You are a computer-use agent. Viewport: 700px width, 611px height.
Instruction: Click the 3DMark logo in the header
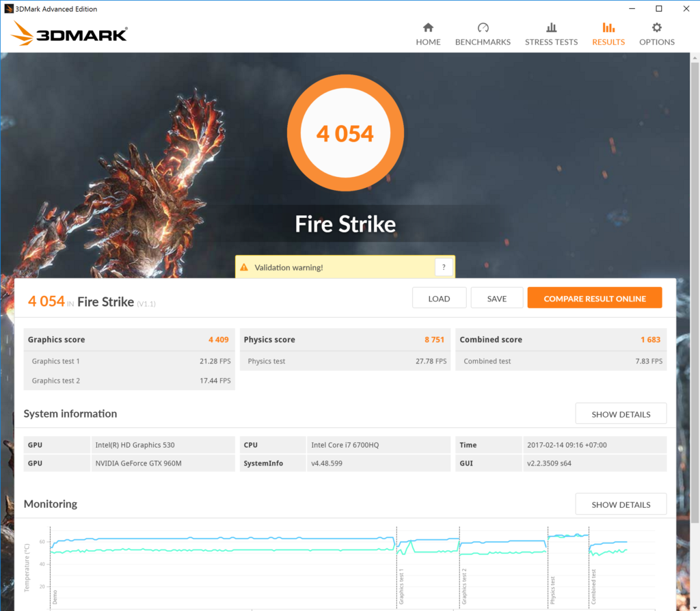(x=69, y=33)
